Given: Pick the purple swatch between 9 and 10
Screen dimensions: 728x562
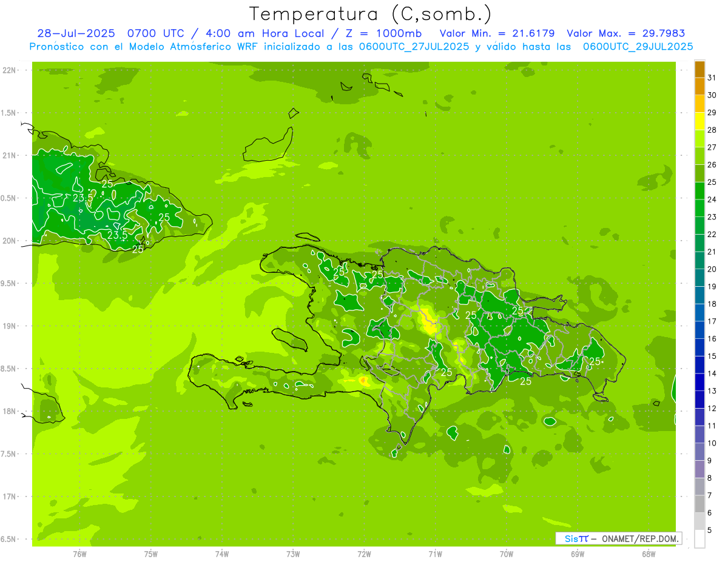Looking at the screenshot, I should tap(699, 452).
